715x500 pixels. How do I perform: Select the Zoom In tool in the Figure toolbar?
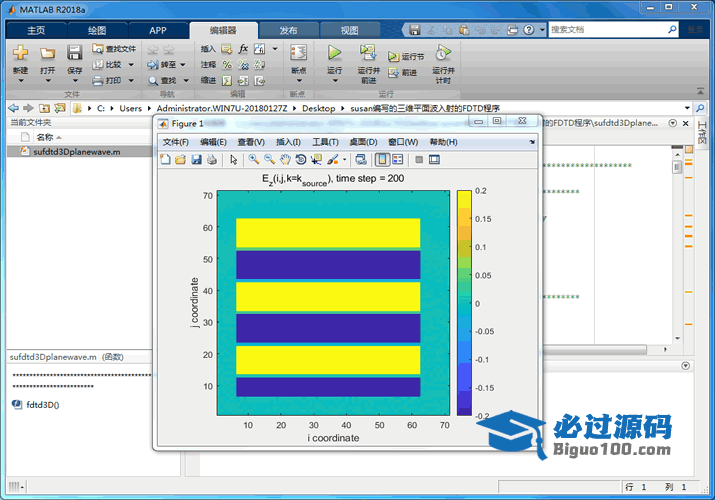[x=254, y=159]
